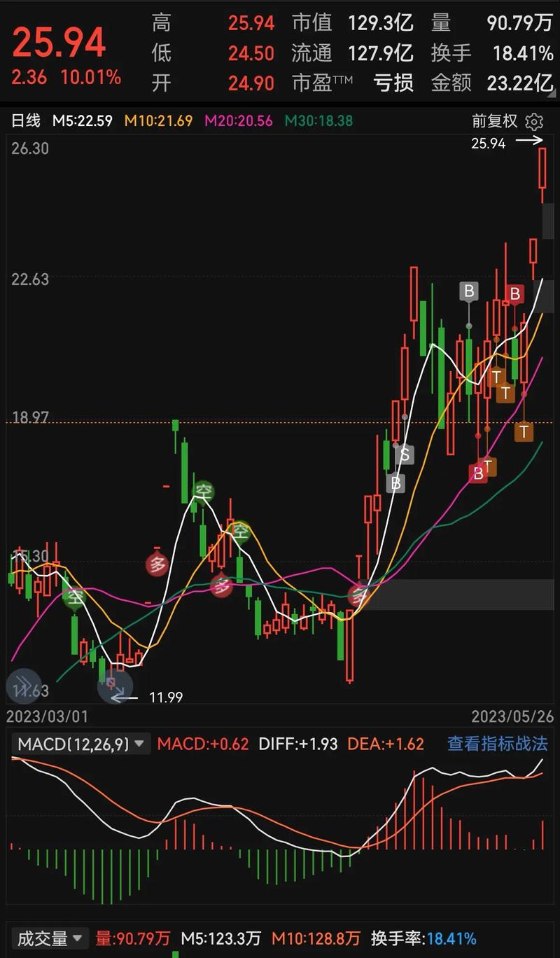Select the M20 moving average legend item

[x=238, y=121]
